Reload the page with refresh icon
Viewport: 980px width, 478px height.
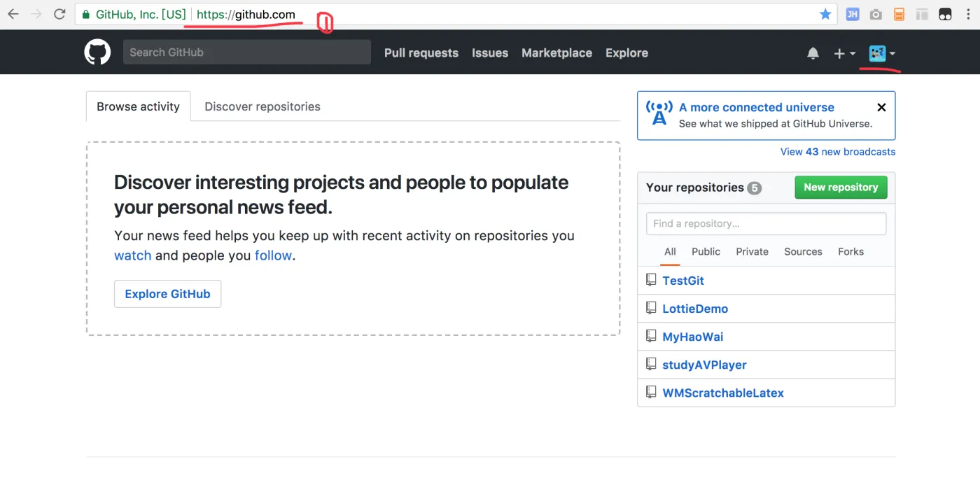(59, 14)
